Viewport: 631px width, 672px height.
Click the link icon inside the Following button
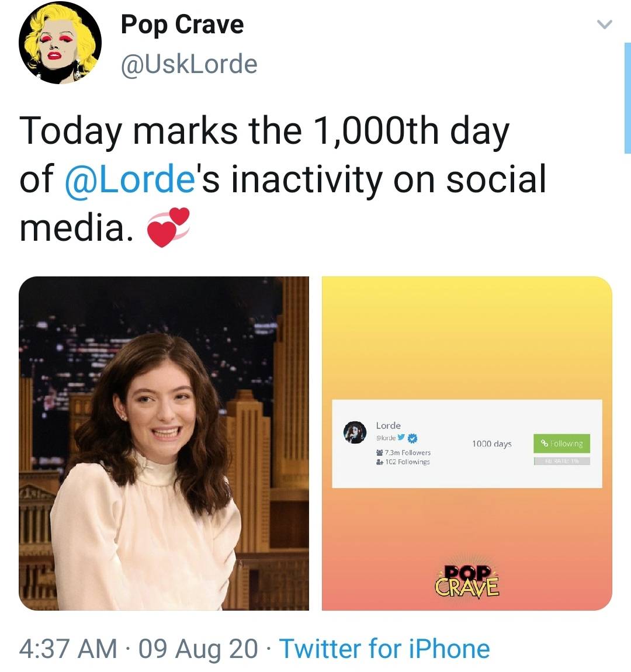pyautogui.click(x=543, y=444)
